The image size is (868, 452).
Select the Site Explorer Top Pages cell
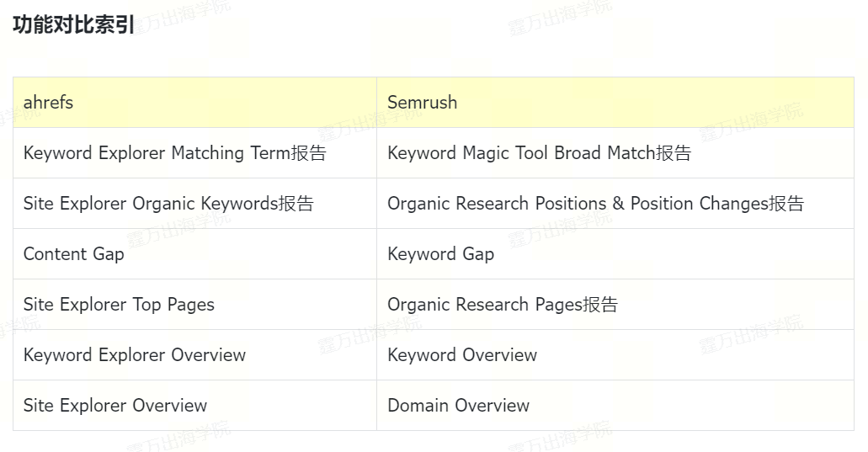(119, 305)
